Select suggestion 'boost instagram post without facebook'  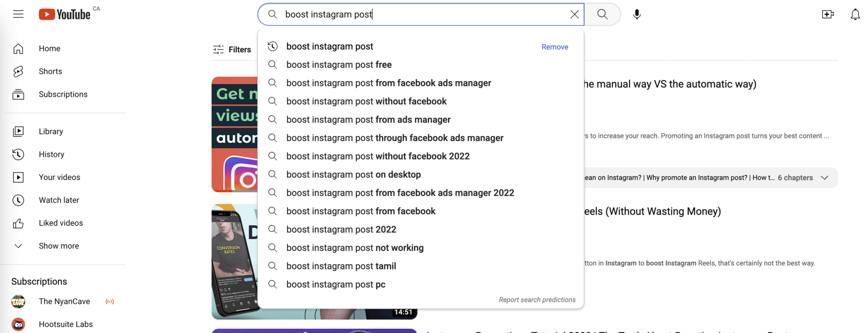pyautogui.click(x=420, y=101)
